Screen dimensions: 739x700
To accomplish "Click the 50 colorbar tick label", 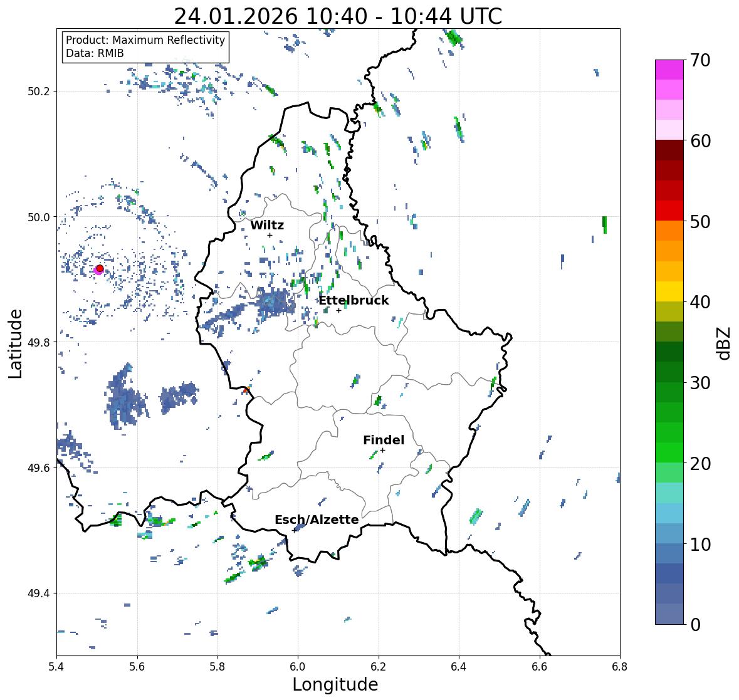I will (x=700, y=221).
